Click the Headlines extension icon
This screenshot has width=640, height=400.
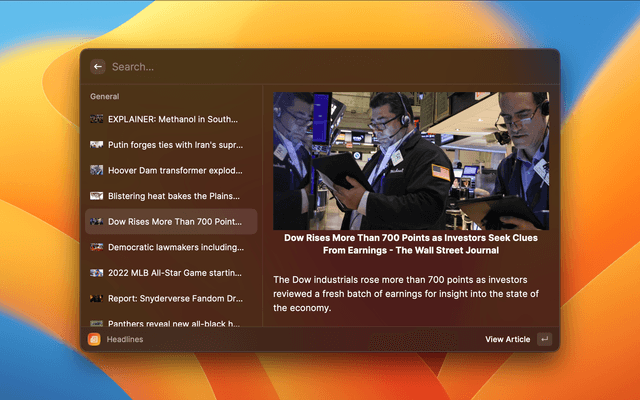pyautogui.click(x=94, y=339)
